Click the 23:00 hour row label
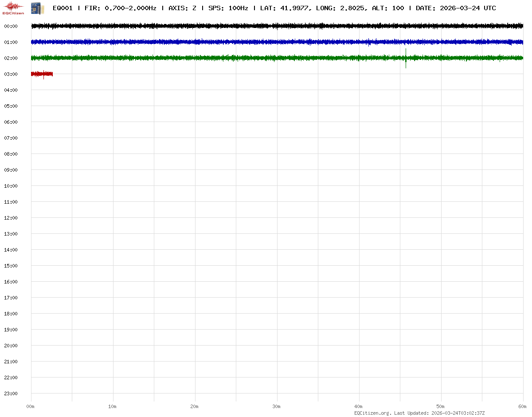Viewport: 532px width, 417px height. 11,393
